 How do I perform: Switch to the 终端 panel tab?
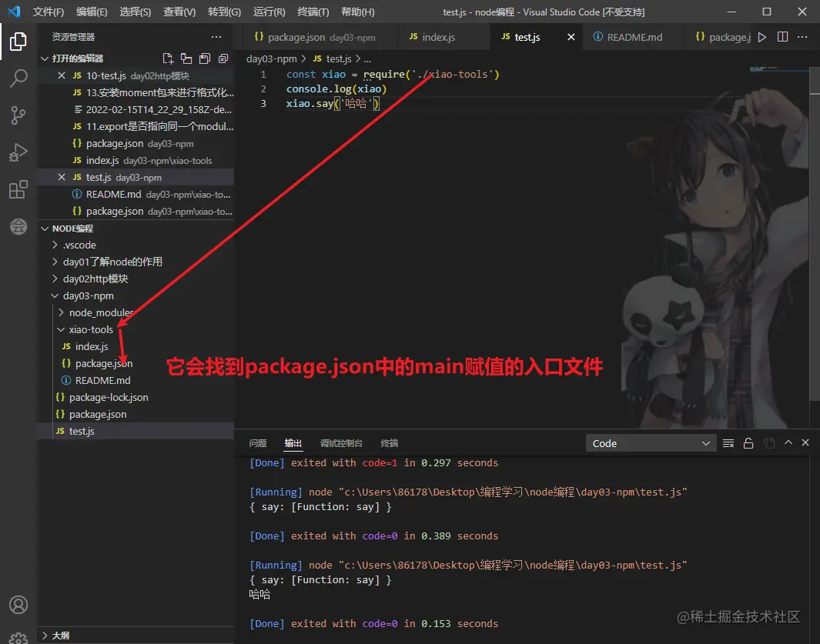coord(390,443)
